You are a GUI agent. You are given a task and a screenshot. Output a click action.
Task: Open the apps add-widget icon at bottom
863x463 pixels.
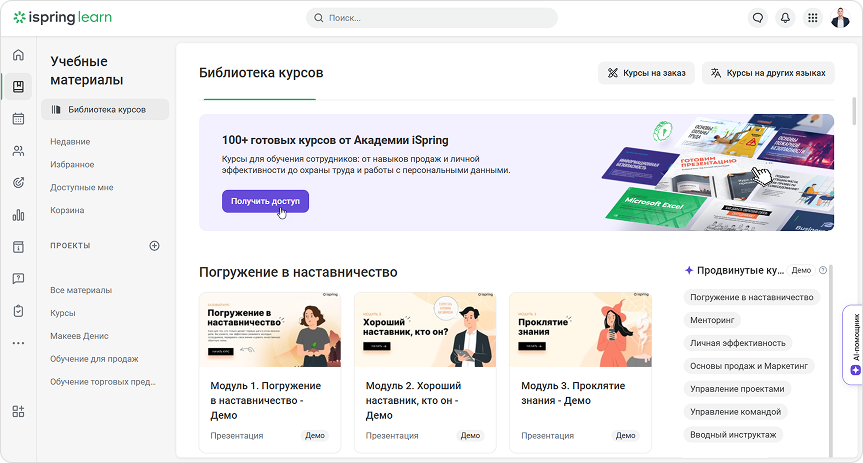point(18,411)
